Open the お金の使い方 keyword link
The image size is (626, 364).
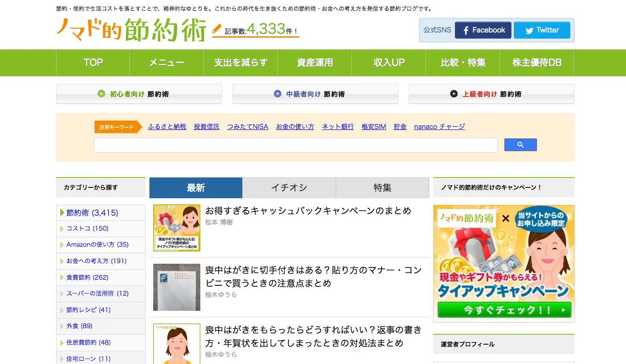click(x=295, y=127)
